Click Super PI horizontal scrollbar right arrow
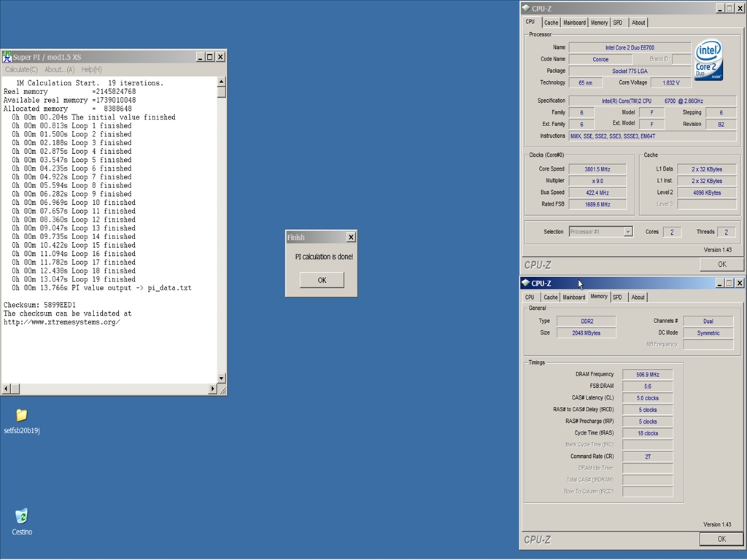The width and height of the screenshot is (747, 560). point(212,389)
